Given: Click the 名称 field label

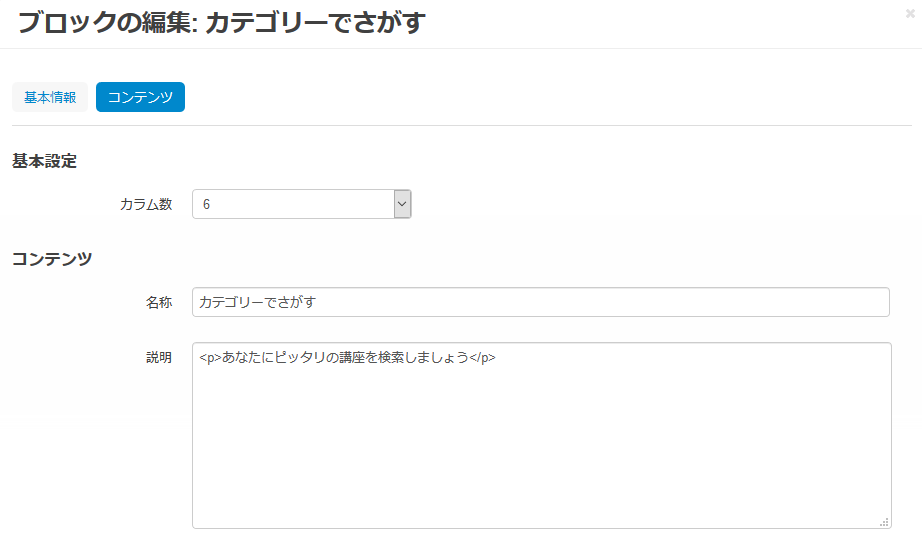Looking at the screenshot, I should pos(159,302).
